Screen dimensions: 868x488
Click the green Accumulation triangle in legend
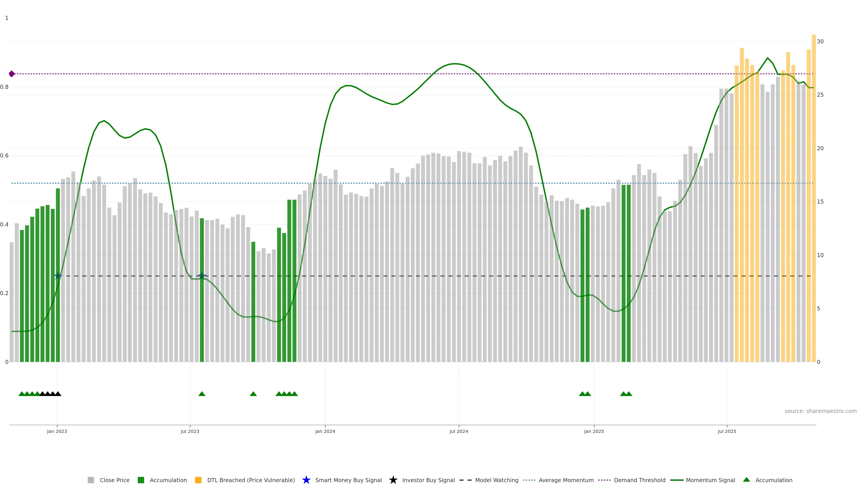coord(746,480)
